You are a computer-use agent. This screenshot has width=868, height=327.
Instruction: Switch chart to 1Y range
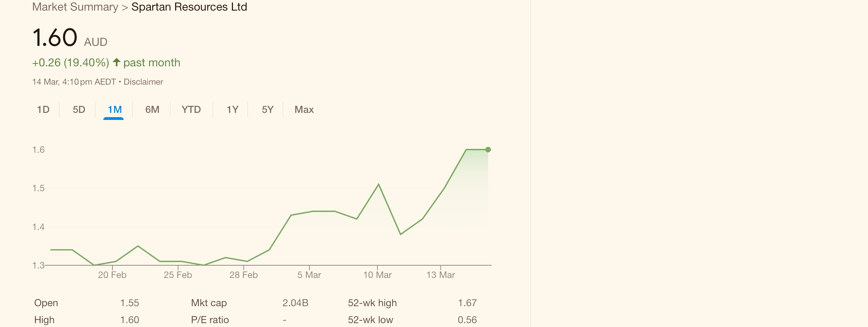[x=232, y=110]
